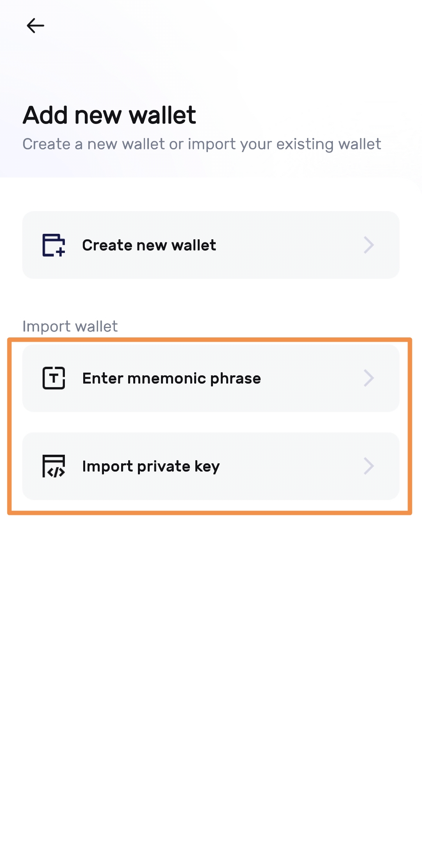Image resolution: width=422 pixels, height=868 pixels.
Task: Click the "Import wallet" section label
Action: click(x=70, y=326)
